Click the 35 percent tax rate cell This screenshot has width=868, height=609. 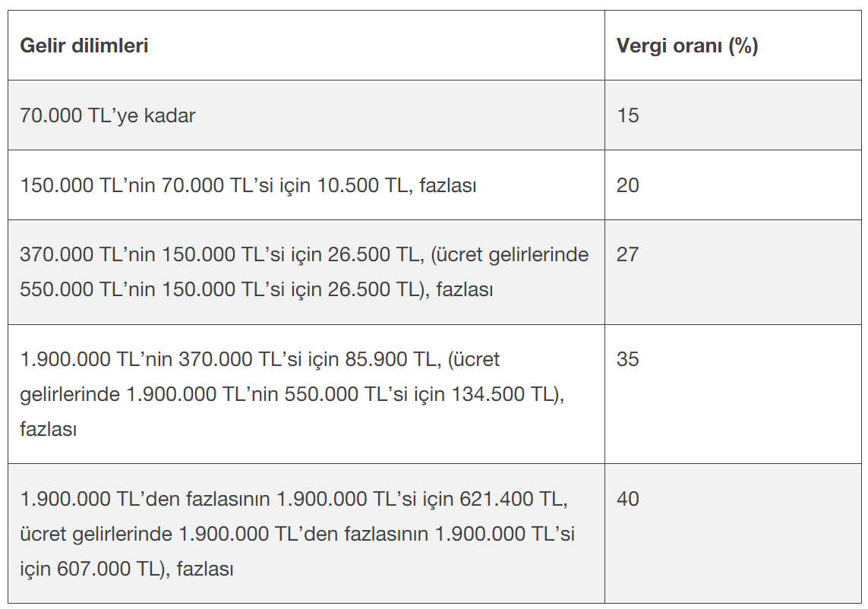coord(628,359)
